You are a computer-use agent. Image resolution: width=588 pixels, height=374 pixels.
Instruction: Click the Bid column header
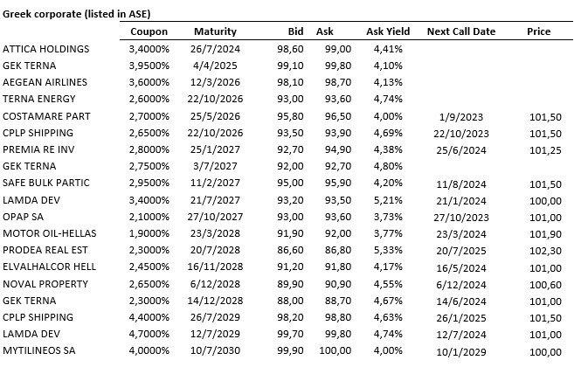point(295,31)
